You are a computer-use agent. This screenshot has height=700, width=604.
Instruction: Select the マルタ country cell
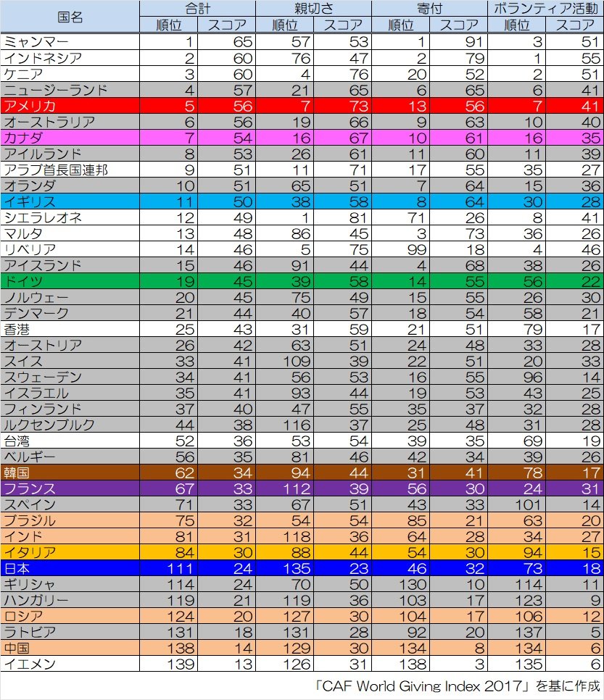pyautogui.click(x=70, y=233)
